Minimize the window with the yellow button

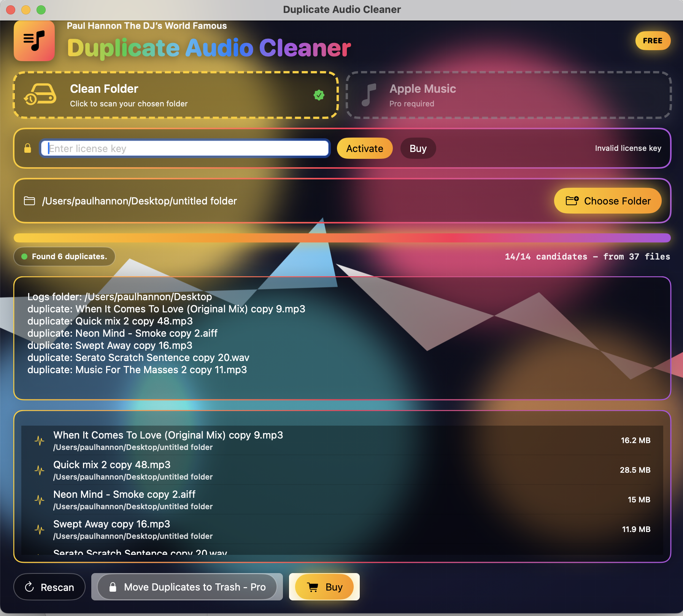(26, 10)
